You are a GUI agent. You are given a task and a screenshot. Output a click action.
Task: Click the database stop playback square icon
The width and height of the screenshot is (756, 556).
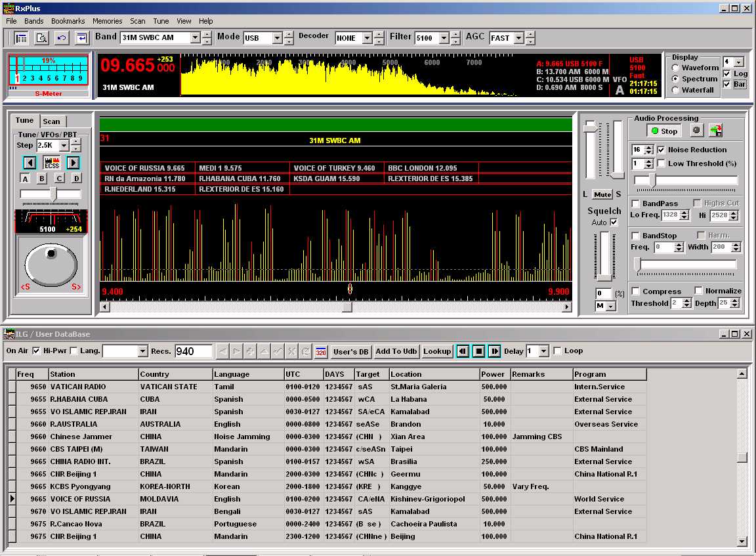pos(479,351)
